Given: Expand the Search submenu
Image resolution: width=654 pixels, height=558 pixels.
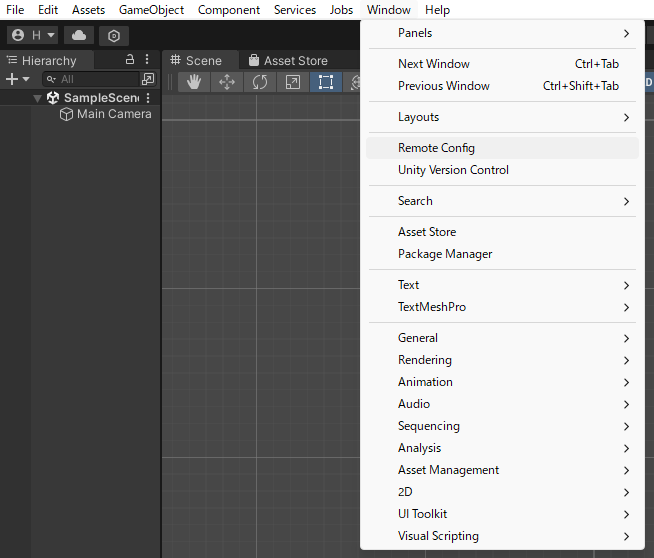Looking at the screenshot, I should click(x=502, y=201).
